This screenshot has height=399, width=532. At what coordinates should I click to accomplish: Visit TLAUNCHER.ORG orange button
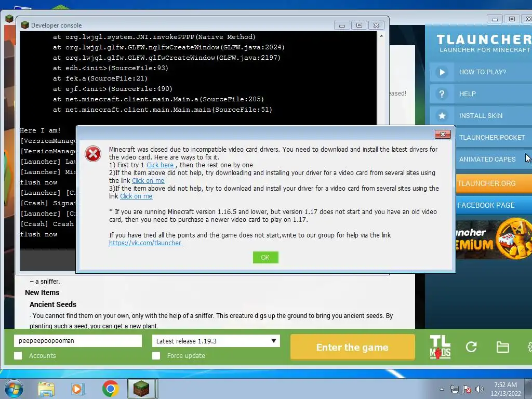[494, 183]
